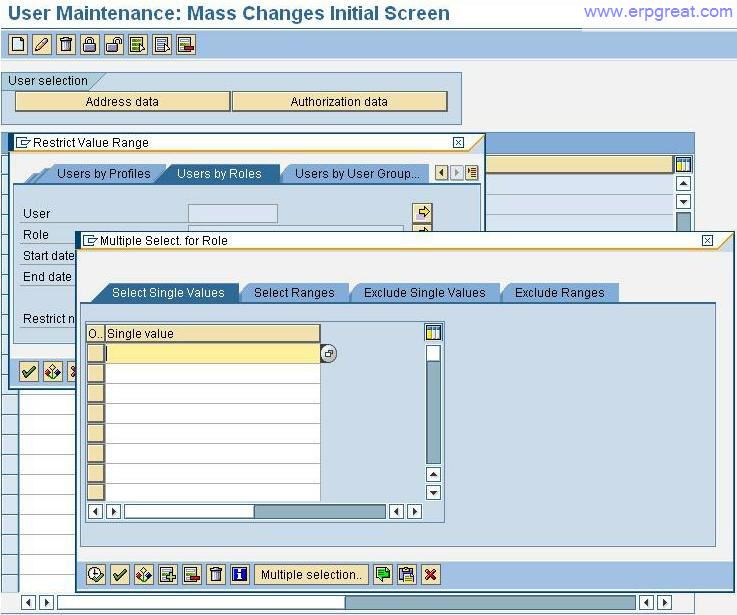Cancel Multiple Select with the red X icon
737x615 pixels.
pyautogui.click(x=431, y=575)
